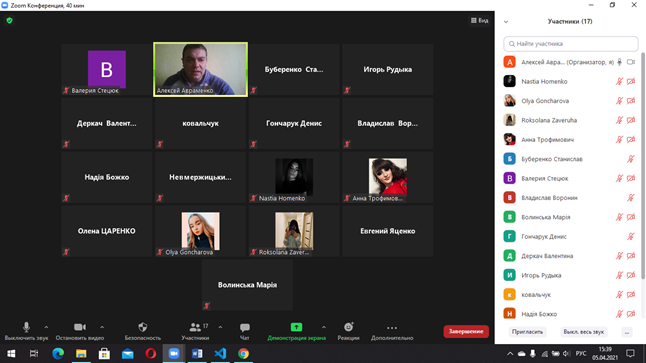
Task: Click the Пригласить invite button
Action: coord(527,332)
